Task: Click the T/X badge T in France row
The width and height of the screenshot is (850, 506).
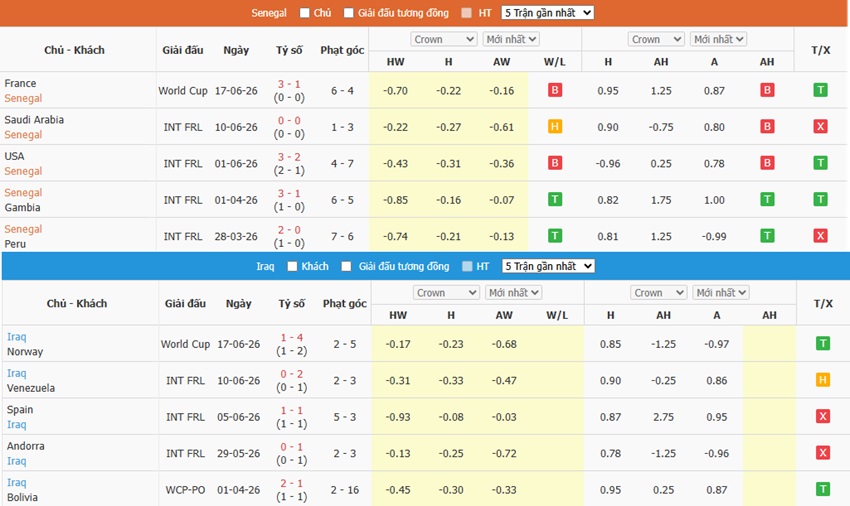Action: [820, 90]
